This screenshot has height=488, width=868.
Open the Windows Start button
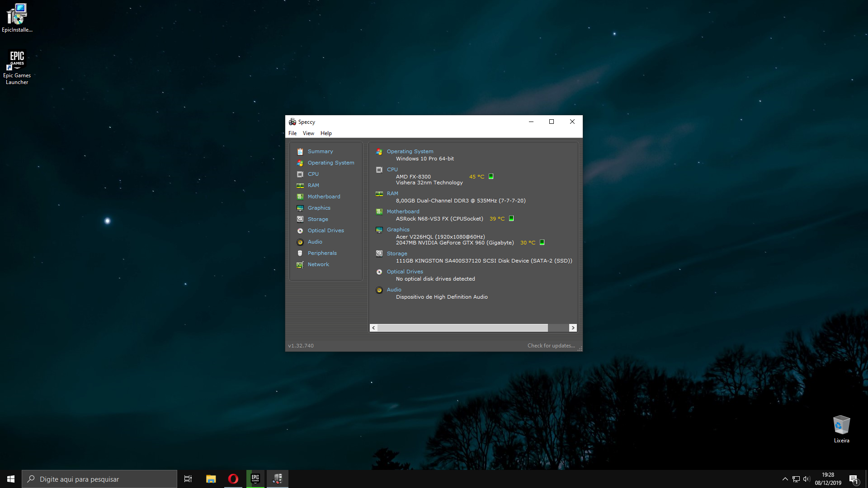(x=11, y=479)
